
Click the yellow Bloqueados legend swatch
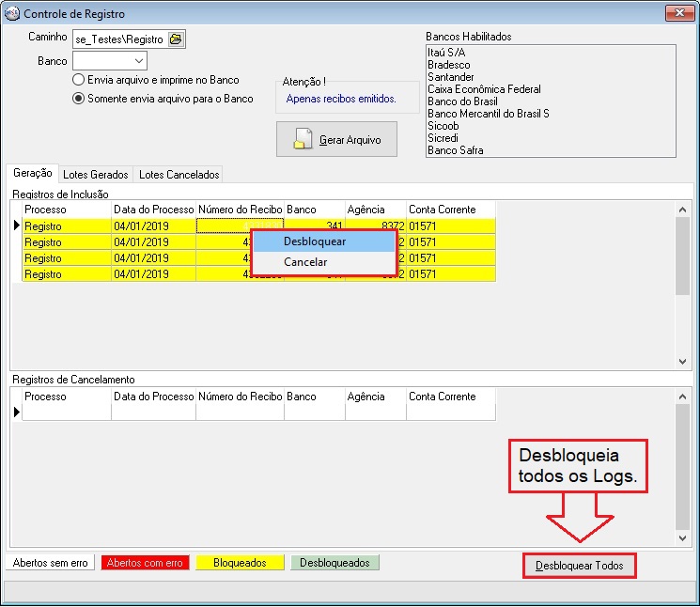[x=240, y=563]
